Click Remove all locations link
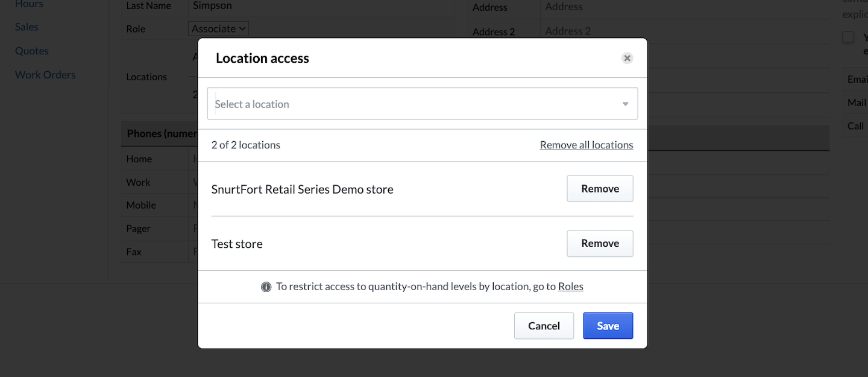The width and height of the screenshot is (868, 377). pyautogui.click(x=586, y=145)
